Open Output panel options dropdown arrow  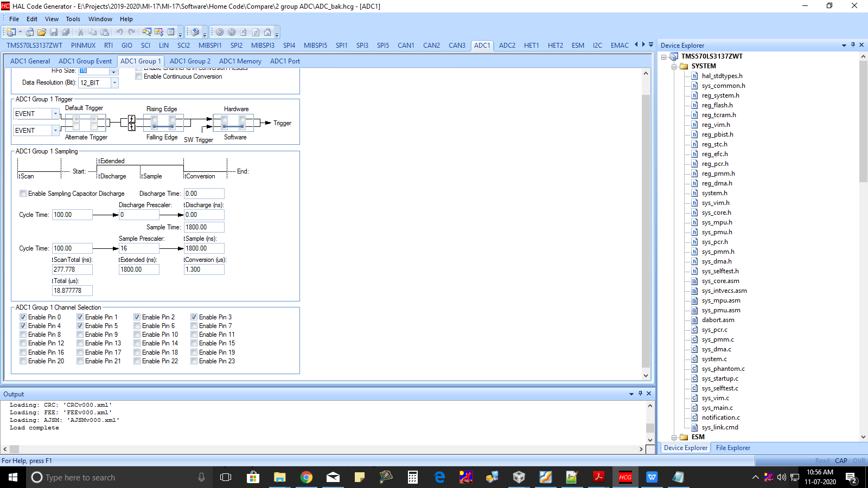coord(631,394)
